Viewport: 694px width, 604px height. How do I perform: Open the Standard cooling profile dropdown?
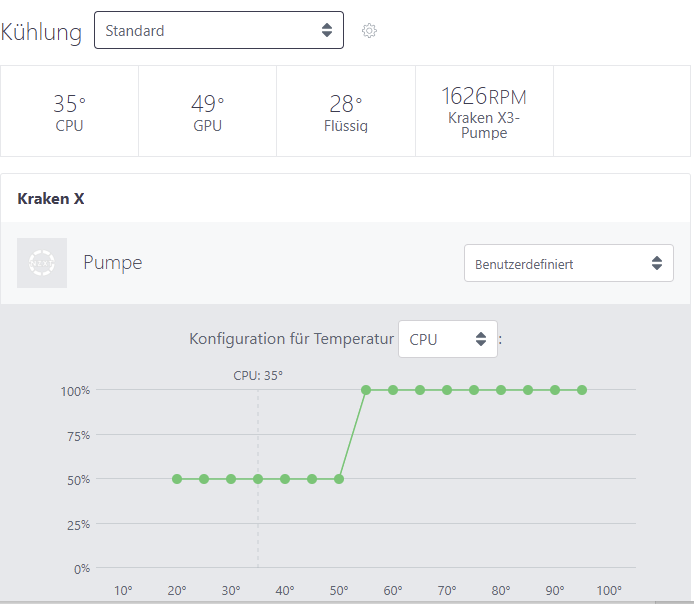(x=218, y=30)
